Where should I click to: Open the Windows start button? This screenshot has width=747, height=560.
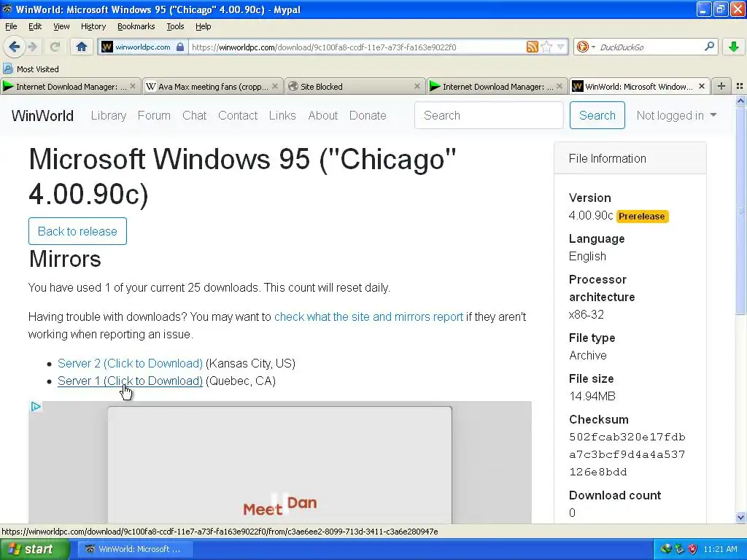pos(35,549)
